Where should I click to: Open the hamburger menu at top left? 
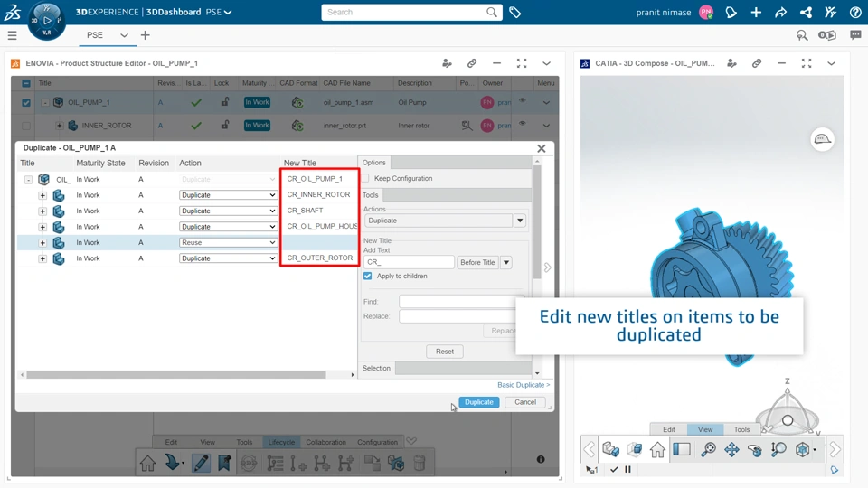12,35
